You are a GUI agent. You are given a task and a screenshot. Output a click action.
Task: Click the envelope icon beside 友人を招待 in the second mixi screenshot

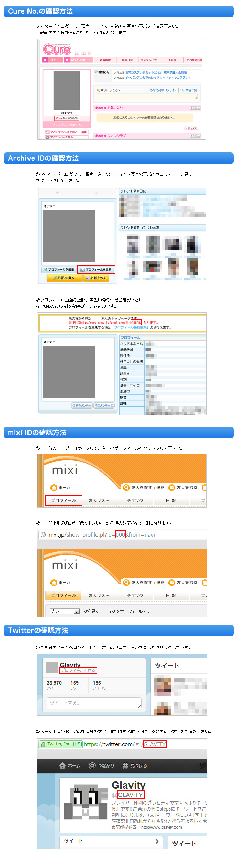(172, 582)
